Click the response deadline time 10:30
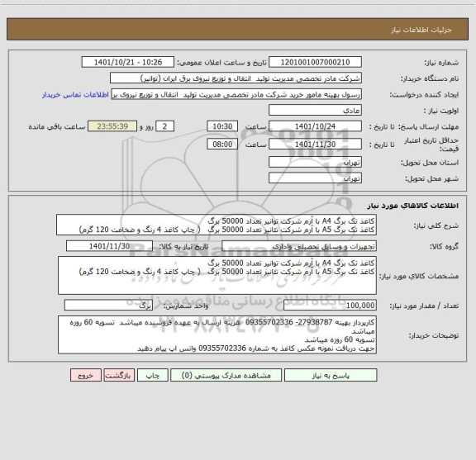 click(222, 126)
